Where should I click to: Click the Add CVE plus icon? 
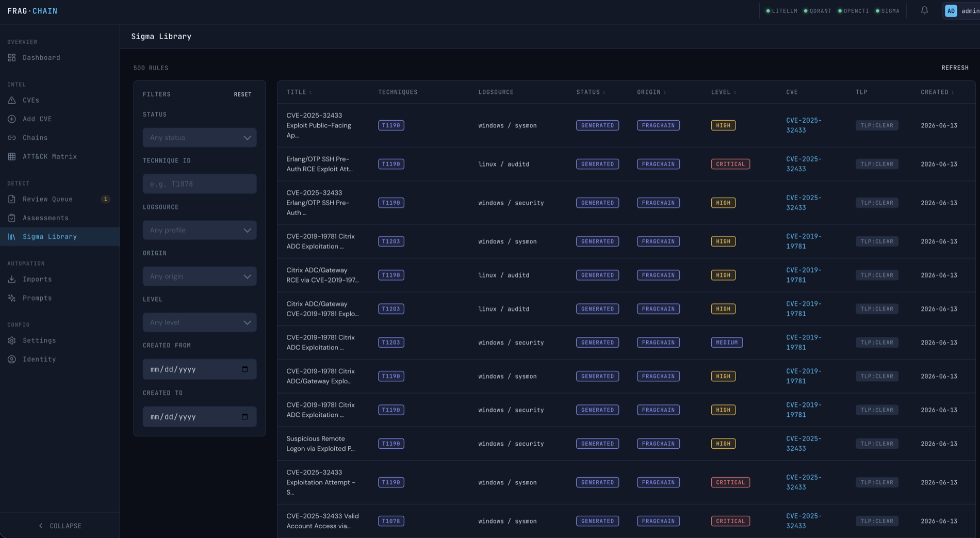click(12, 119)
